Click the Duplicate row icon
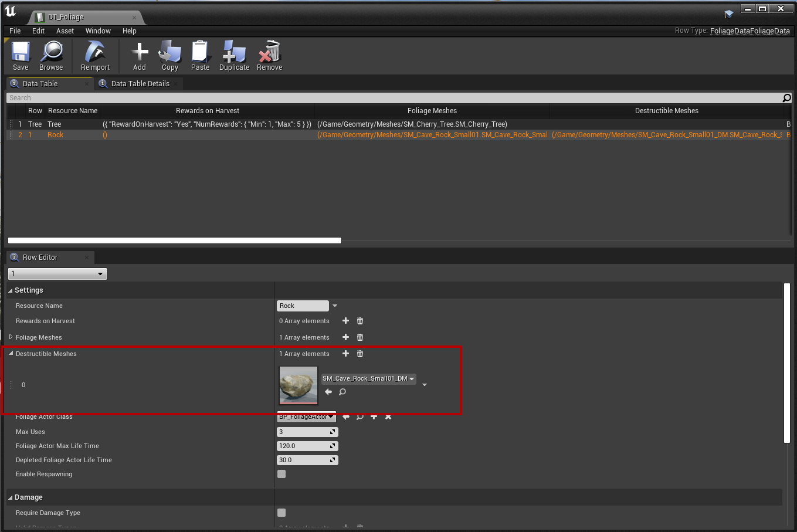Screen dimensions: 797x532 click(234, 56)
